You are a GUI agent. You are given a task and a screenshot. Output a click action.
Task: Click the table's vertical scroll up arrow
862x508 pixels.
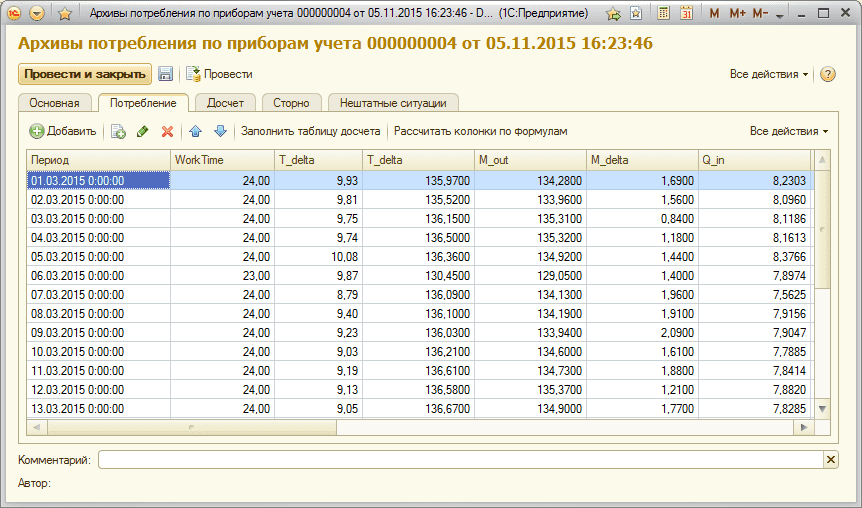click(822, 160)
